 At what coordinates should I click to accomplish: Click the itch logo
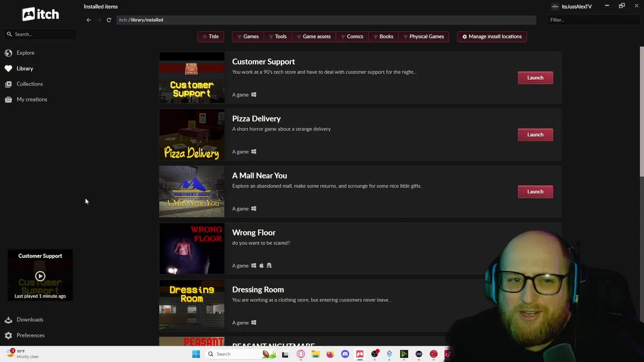tap(40, 14)
